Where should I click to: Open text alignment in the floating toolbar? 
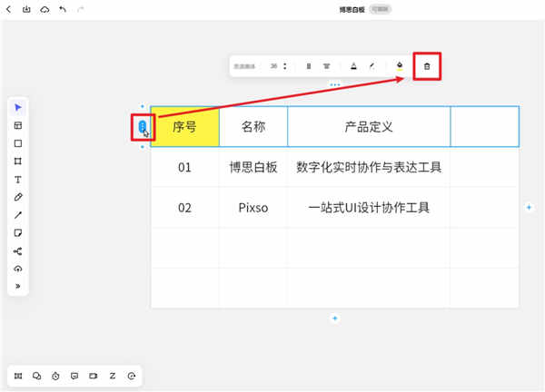click(326, 66)
